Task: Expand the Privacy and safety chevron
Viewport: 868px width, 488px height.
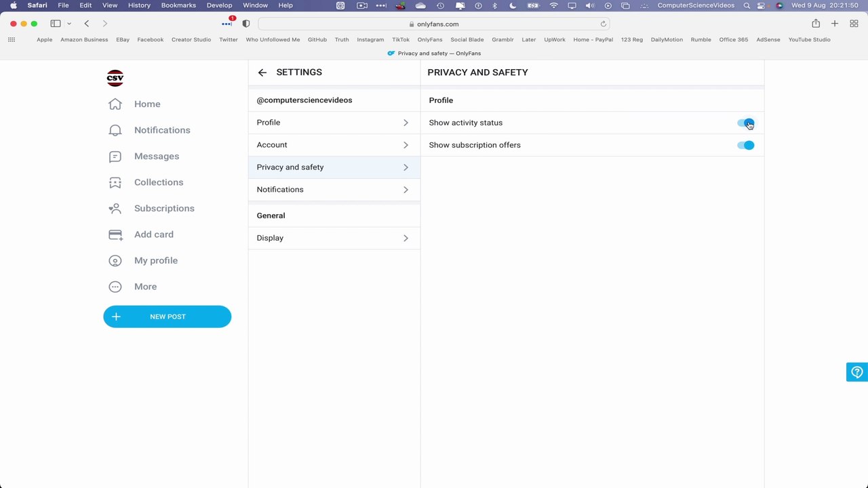Action: point(406,167)
